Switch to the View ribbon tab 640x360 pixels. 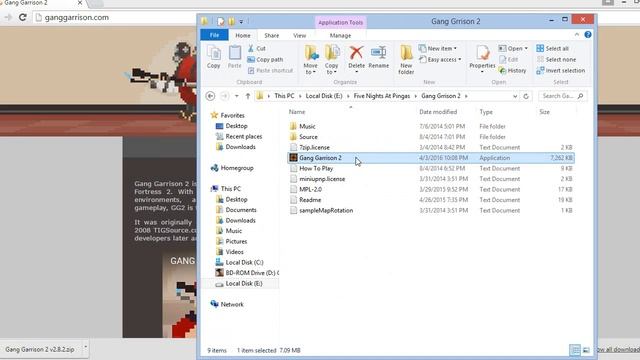[299, 35]
